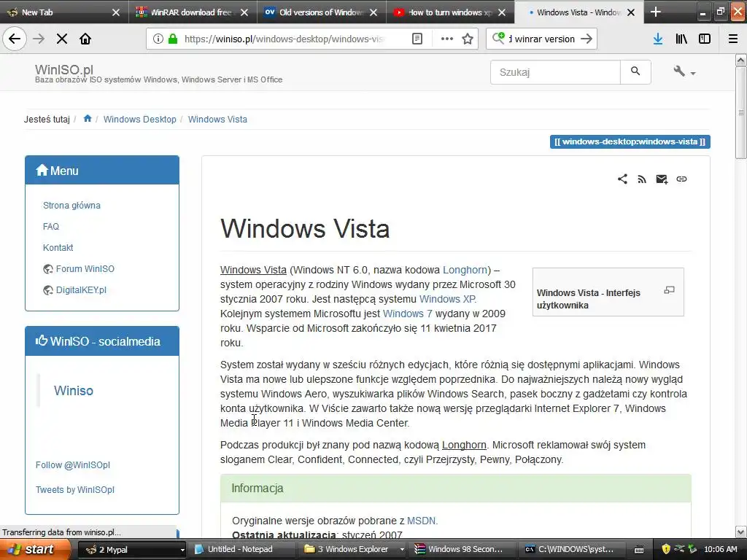Click Follow @WinISOpl link

pyautogui.click(x=73, y=465)
